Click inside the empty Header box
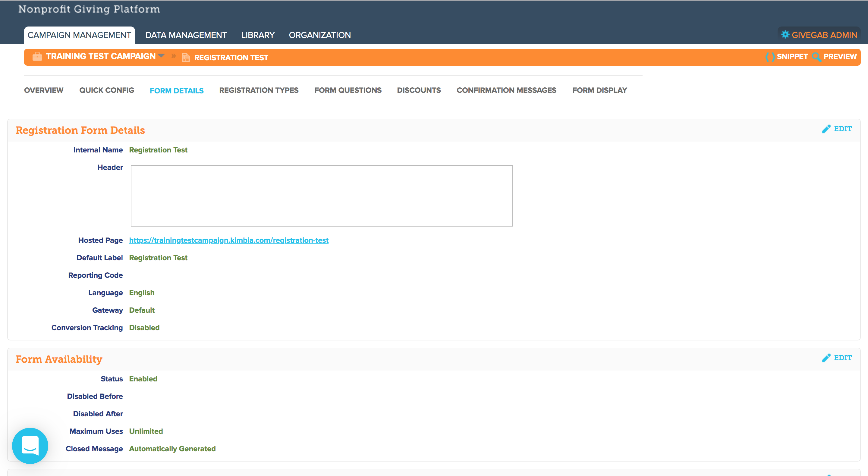The image size is (868, 476). click(322, 196)
